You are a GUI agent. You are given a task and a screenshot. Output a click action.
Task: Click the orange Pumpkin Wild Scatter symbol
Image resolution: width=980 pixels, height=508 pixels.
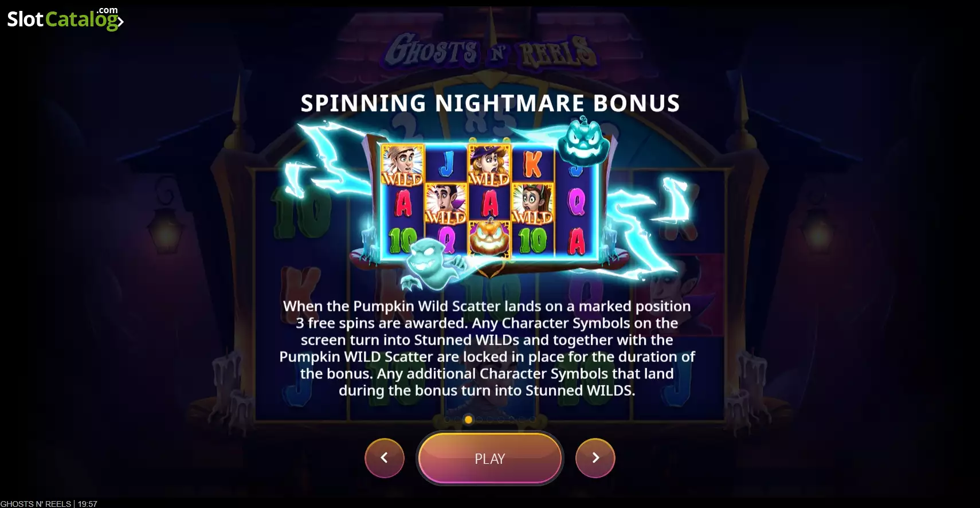[x=489, y=238]
